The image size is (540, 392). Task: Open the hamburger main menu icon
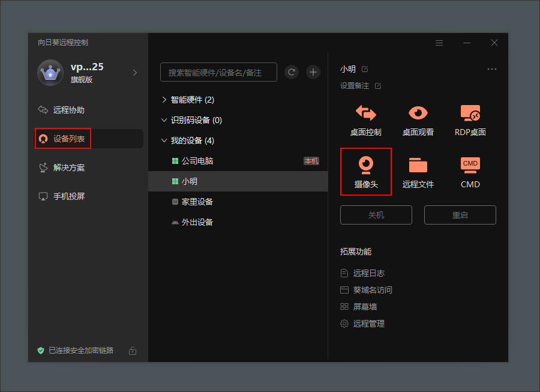[439, 43]
